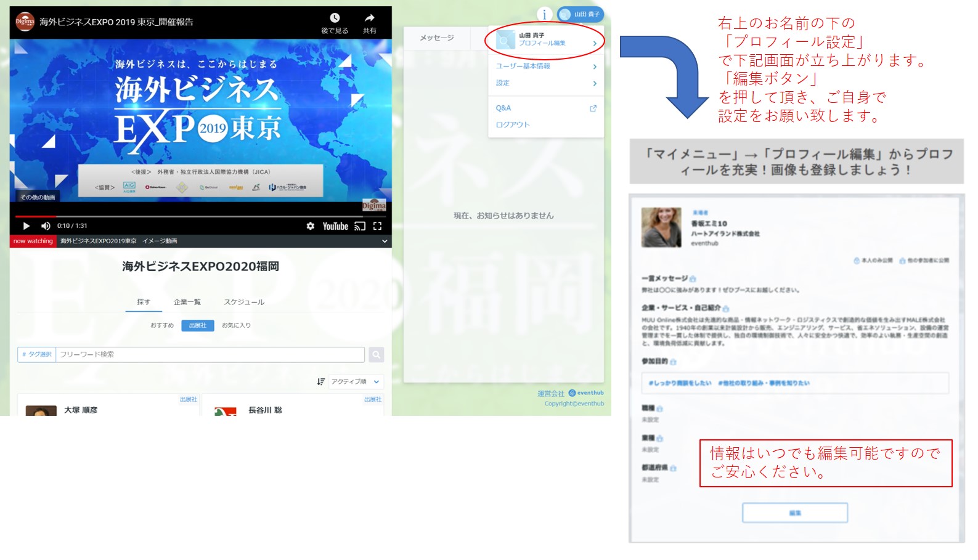The image size is (978, 560).
Task: Mute the video with the speaker icon
Action: [46, 226]
